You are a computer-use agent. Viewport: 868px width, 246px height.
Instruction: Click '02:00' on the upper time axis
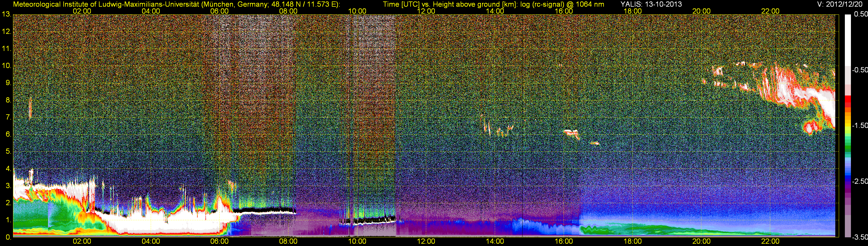[82, 11]
